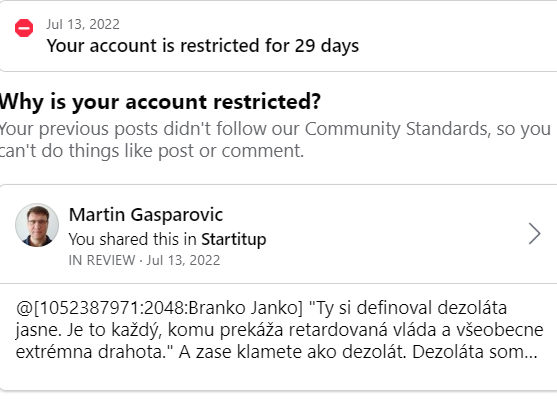Click the Jul 13, 2022 date beside IN REVIEW
The width and height of the screenshot is (557, 399).
183,260
